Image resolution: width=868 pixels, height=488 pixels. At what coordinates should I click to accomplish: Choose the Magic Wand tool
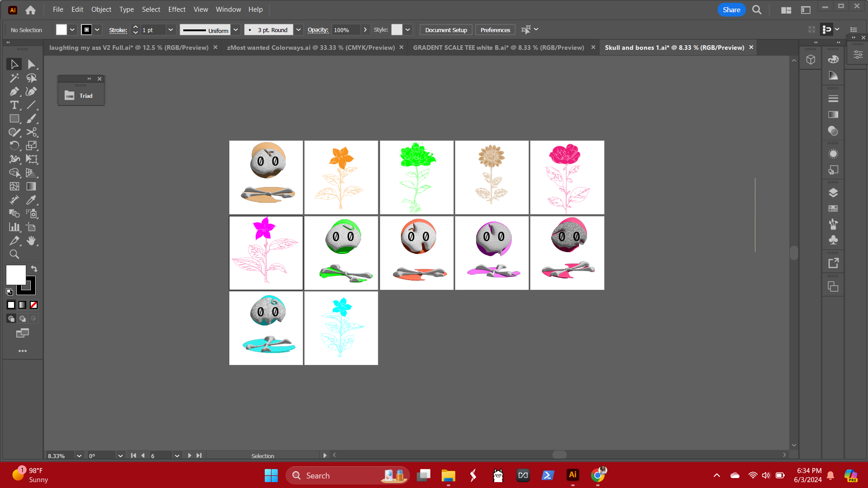click(14, 78)
